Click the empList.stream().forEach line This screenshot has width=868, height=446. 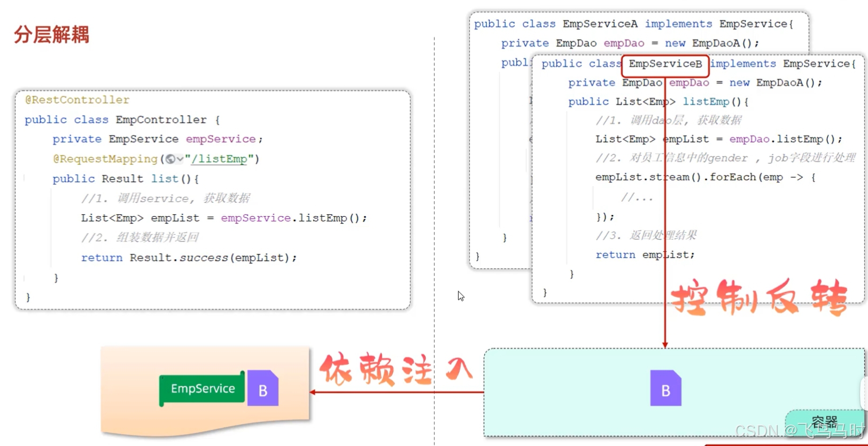[706, 177]
